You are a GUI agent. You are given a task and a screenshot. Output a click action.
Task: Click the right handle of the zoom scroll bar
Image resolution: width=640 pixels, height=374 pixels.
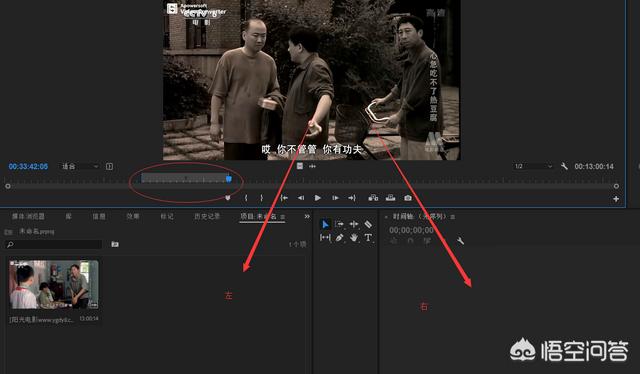pos(616,186)
